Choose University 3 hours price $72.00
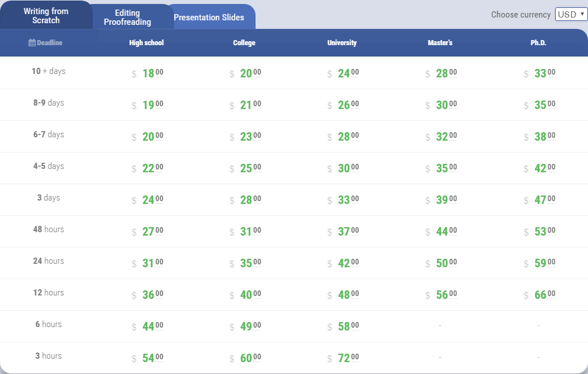The image size is (588, 374). 344,358
